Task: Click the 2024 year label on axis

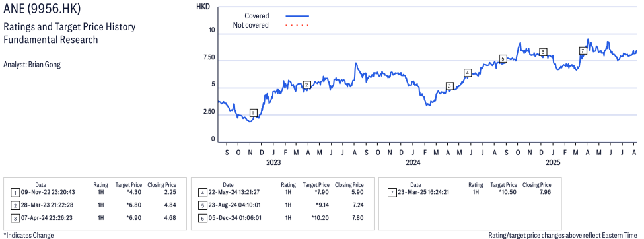Action: click(x=413, y=162)
